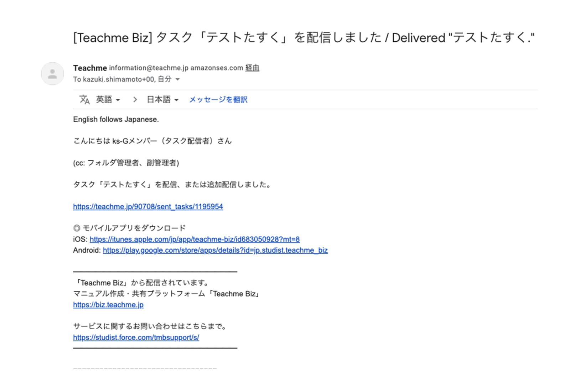570x392 pixels.
Task: Click recipient kazuki.shimamoto+00 in To line
Action: point(114,79)
